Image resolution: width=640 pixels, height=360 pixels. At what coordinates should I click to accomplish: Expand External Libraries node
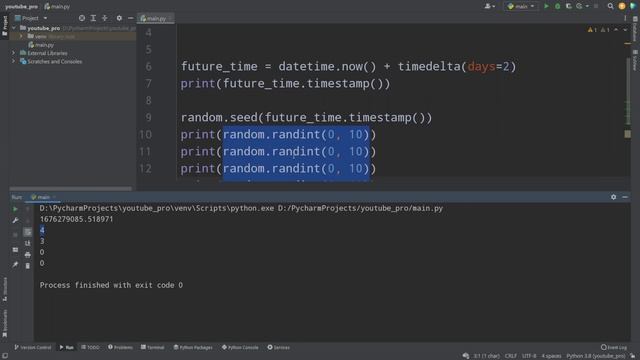(13, 53)
